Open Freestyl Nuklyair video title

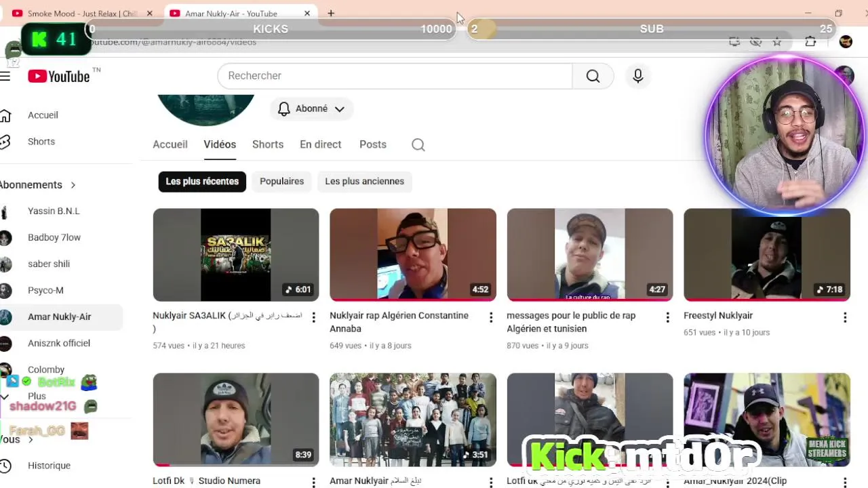tap(718, 316)
